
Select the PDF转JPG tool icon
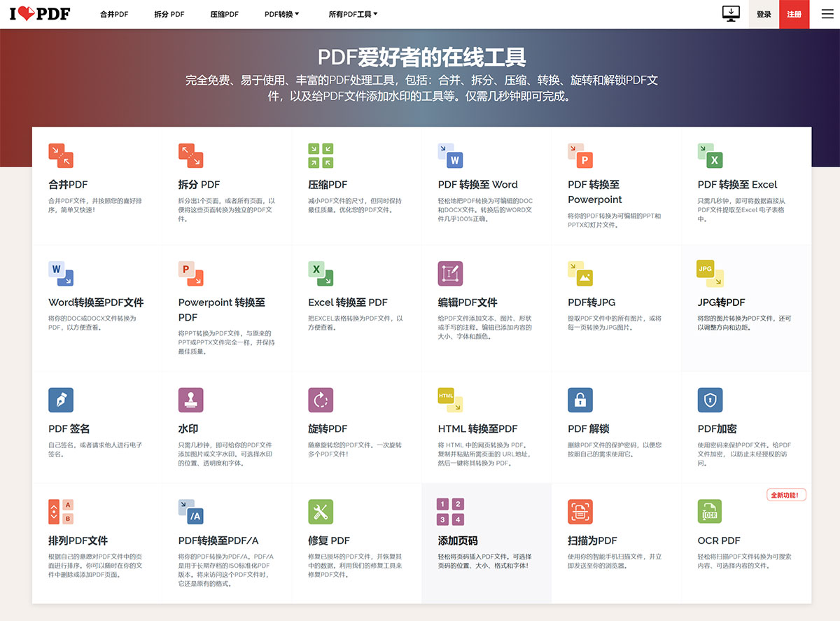click(580, 274)
